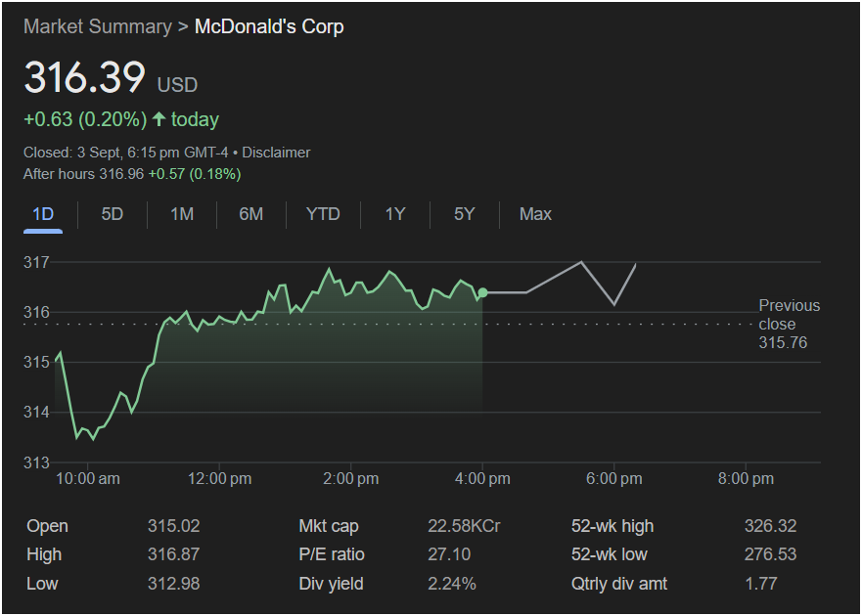862x616 pixels.
Task: Click the Qtrly div amt label
Action: click(619, 583)
